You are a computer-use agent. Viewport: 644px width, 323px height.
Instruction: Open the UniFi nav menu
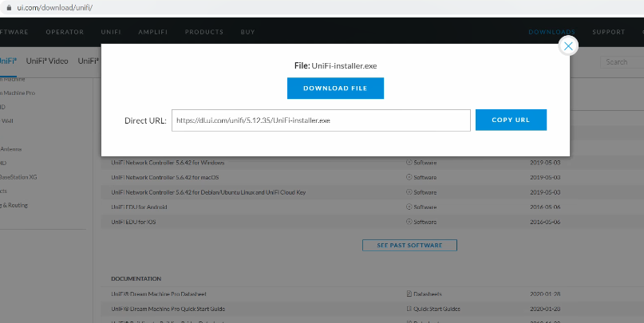(x=111, y=32)
